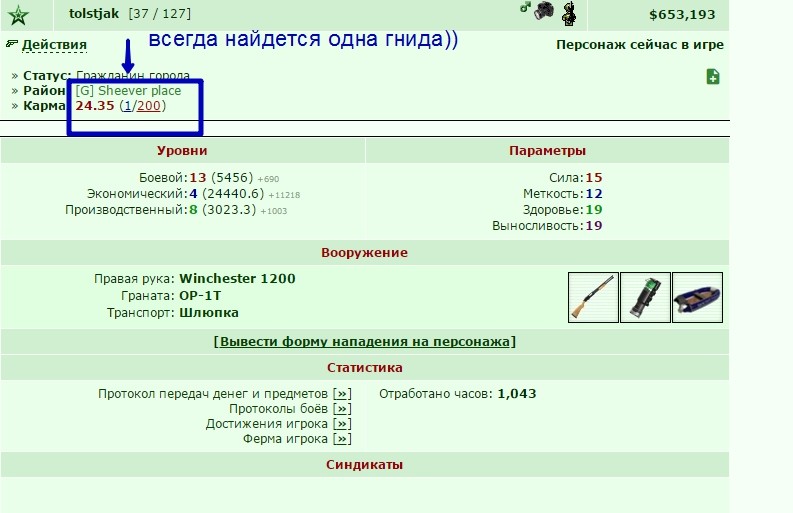This screenshot has width=793, height=513.
Task: Click the gun icon next to Действия
Action: pyautogui.click(x=12, y=44)
